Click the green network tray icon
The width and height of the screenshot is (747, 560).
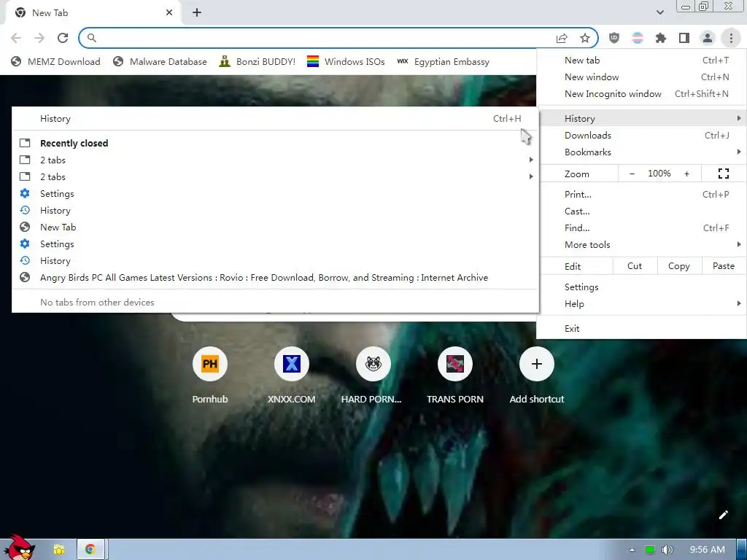[x=650, y=550]
